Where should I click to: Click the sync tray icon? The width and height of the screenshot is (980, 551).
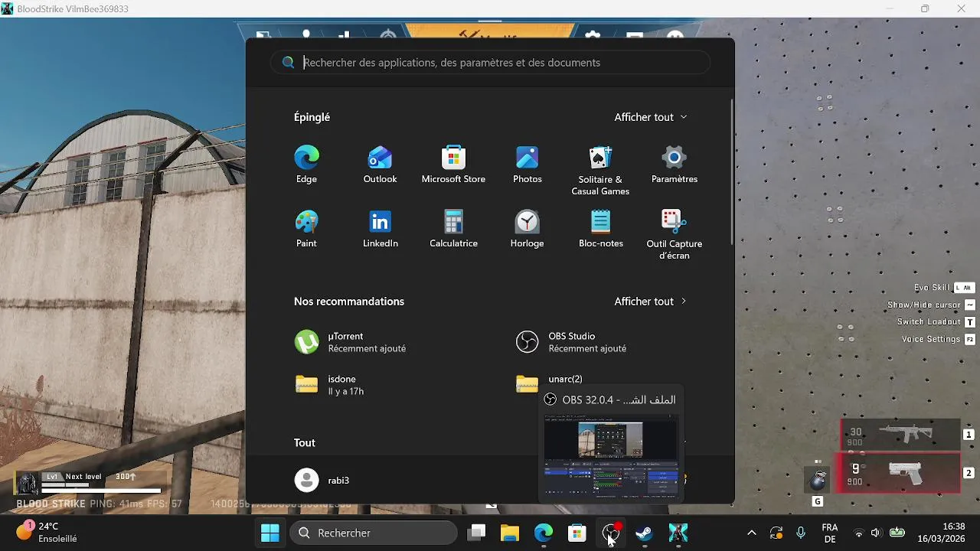click(x=776, y=533)
